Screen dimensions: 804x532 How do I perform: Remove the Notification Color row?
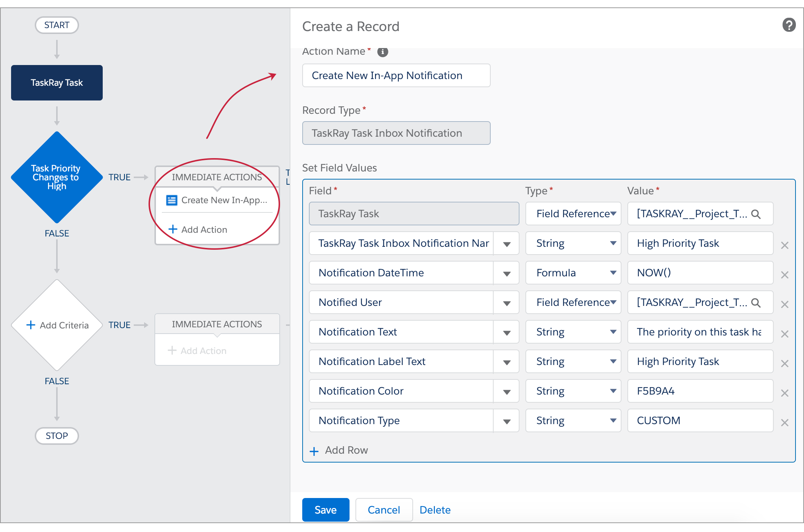pos(785,393)
